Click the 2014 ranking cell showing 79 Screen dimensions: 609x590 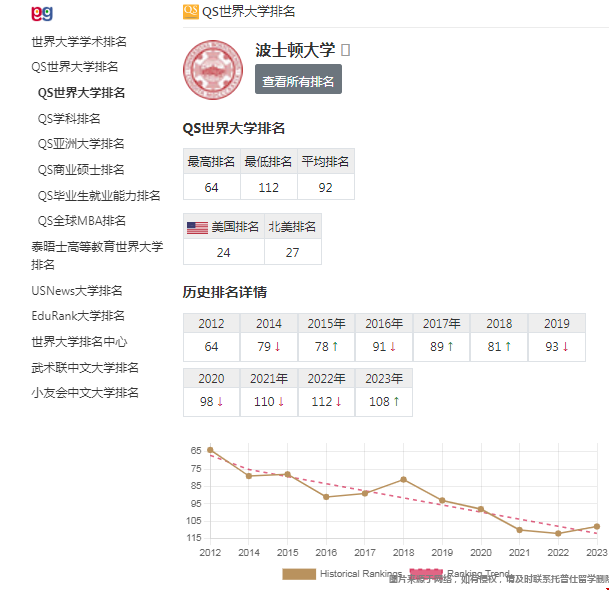(269, 346)
